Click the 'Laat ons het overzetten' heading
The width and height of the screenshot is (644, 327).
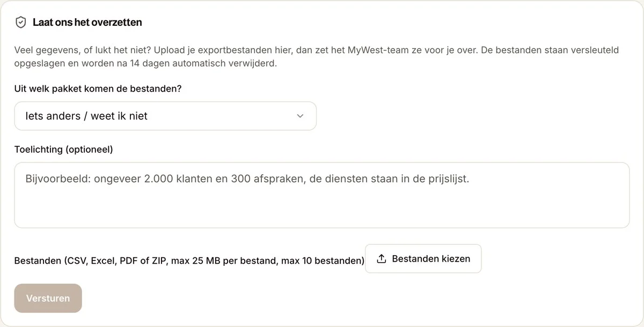87,23
